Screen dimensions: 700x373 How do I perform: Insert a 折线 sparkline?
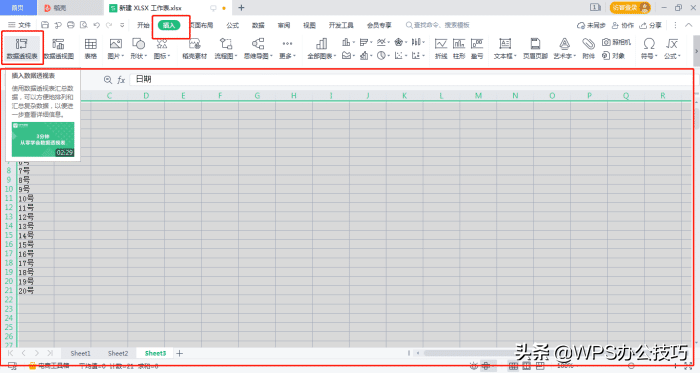(x=441, y=48)
